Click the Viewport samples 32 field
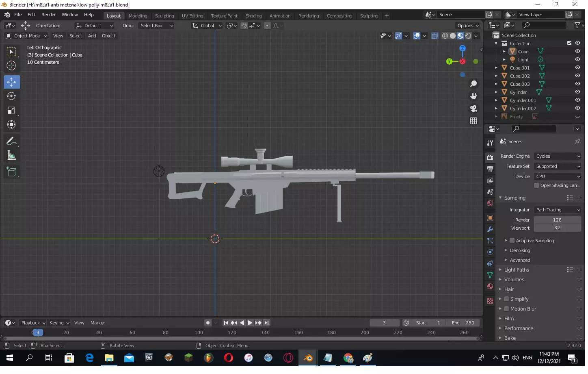 [x=557, y=228]
